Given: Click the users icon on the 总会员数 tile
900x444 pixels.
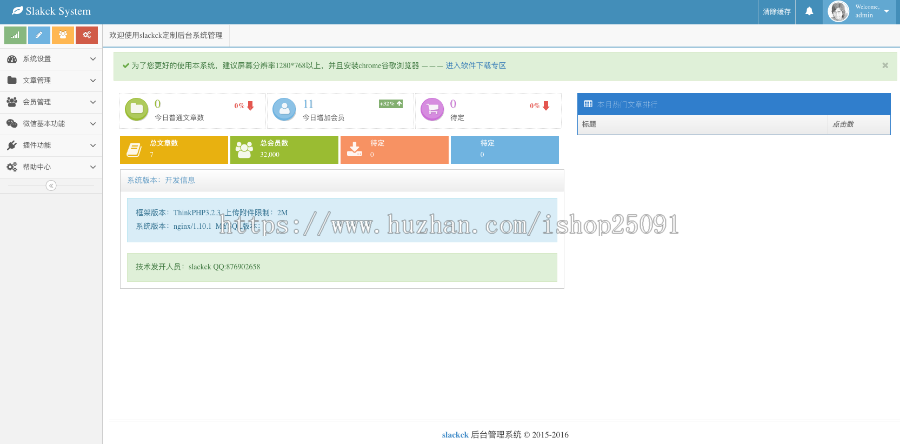Looking at the screenshot, I should [244, 150].
